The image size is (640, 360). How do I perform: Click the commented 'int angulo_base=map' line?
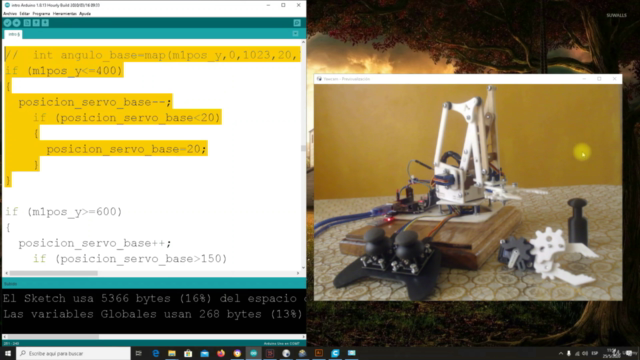(x=153, y=55)
